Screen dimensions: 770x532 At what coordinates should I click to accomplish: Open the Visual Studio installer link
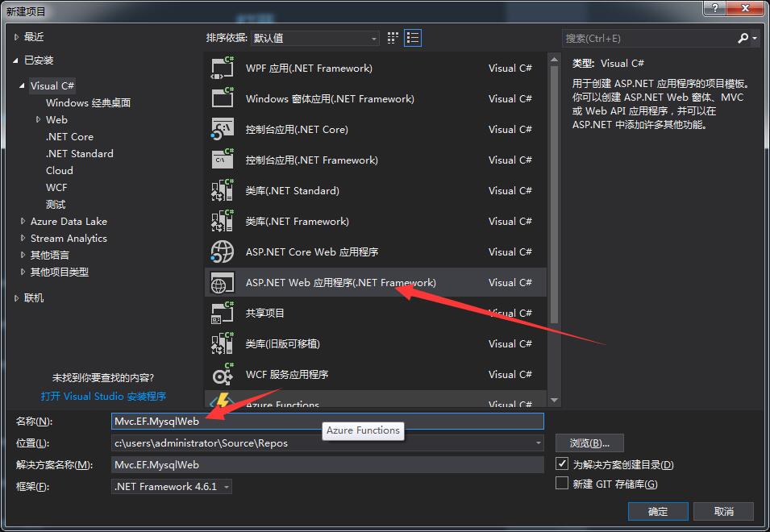(x=103, y=396)
